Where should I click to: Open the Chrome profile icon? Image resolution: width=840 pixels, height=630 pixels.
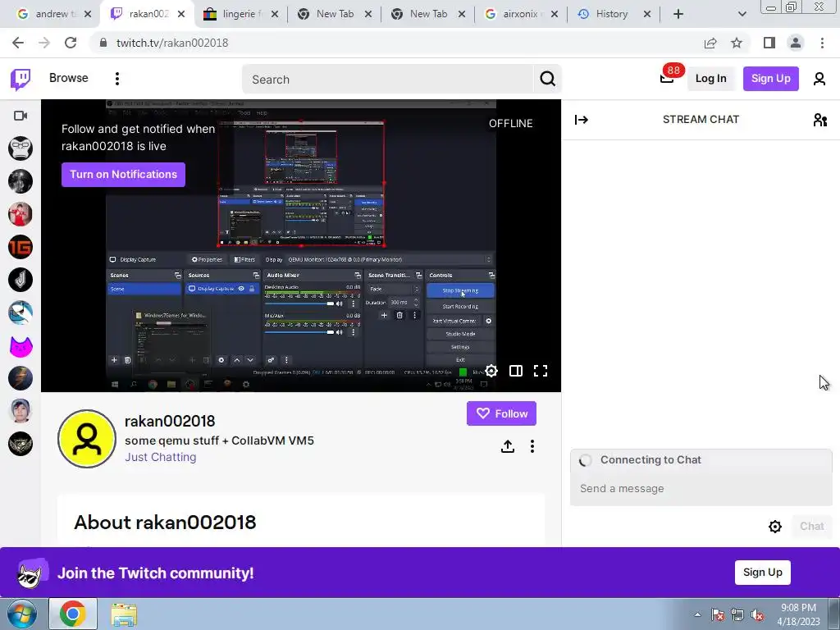[x=796, y=43]
